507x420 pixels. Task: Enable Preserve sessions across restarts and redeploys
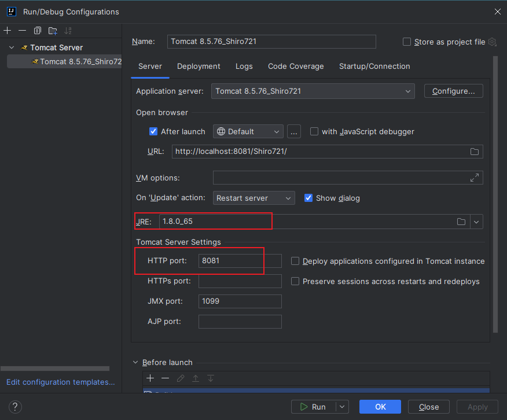(x=295, y=281)
